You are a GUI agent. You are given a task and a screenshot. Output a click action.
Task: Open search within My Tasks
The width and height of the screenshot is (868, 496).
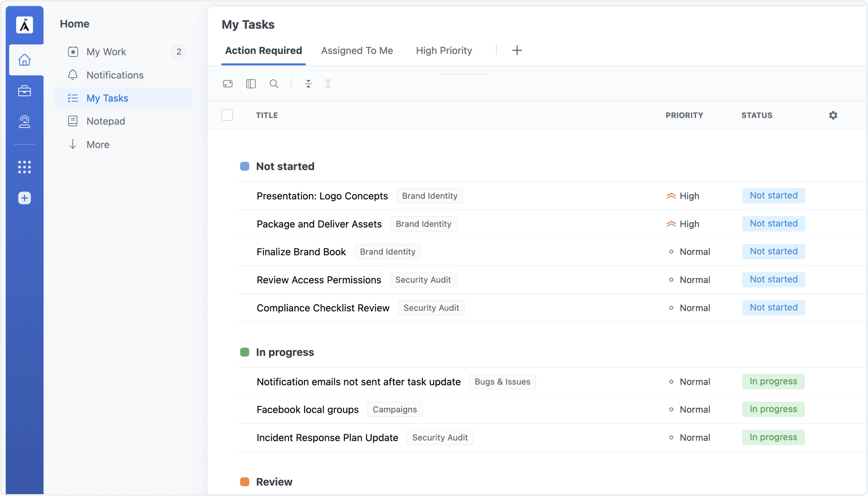click(274, 83)
